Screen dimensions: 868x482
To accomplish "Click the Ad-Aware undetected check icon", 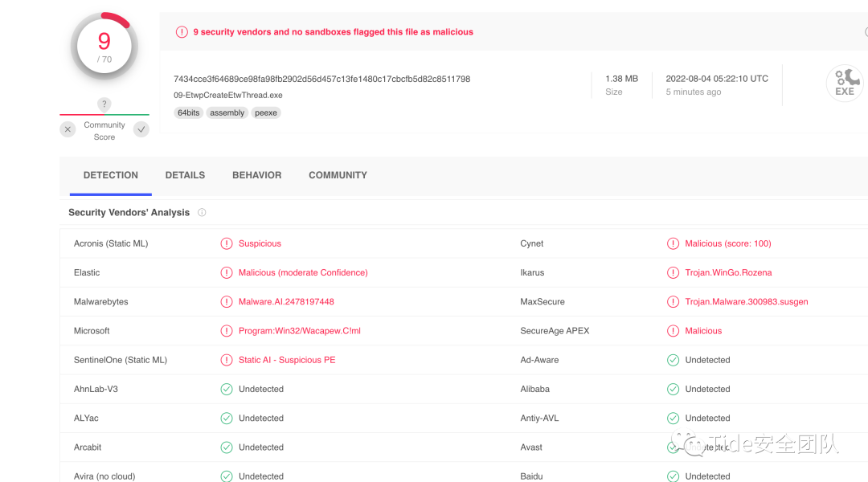I will click(673, 360).
